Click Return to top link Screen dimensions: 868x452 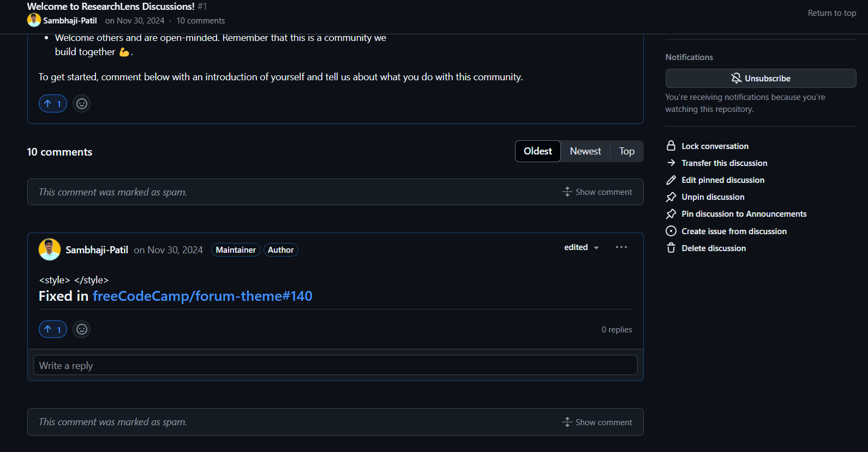tap(831, 13)
